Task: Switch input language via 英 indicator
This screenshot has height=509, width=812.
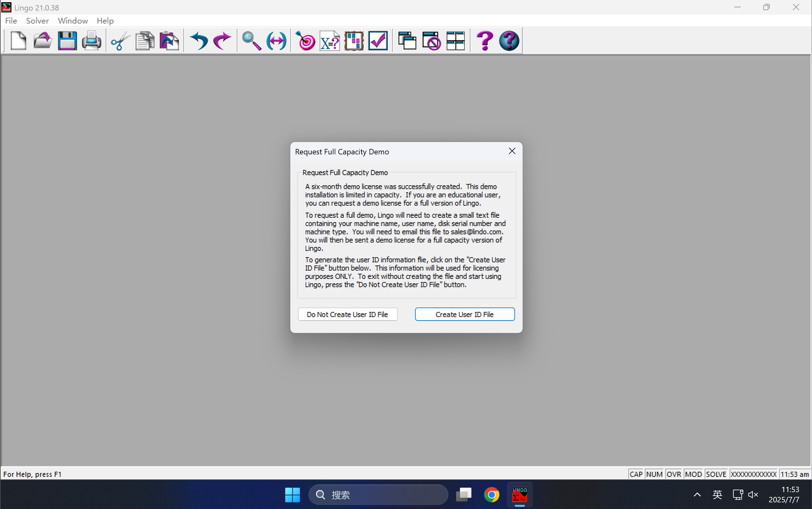Action: 717,495
